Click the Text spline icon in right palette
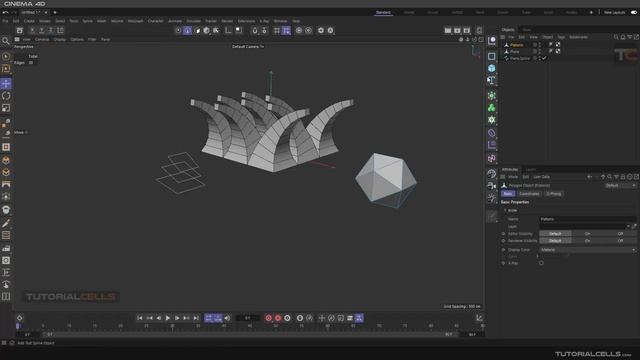Image resolution: width=640 pixels, height=360 pixels. [x=491, y=80]
